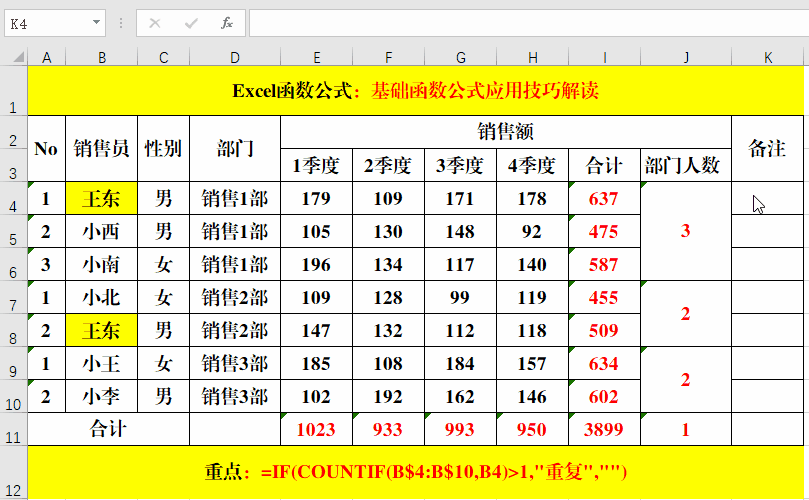Click the 'No' header cell
809x500 pixels.
[x=46, y=149]
